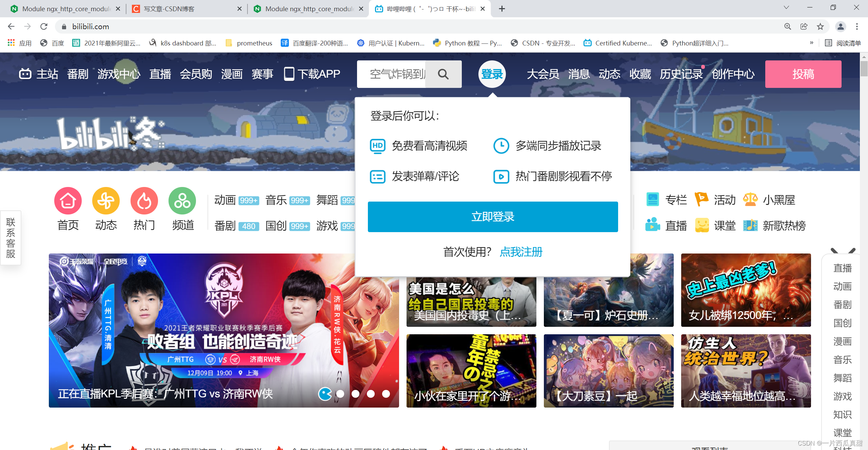868x450 pixels.
Task: Click the blue 立即登录 button
Action: 493,217
